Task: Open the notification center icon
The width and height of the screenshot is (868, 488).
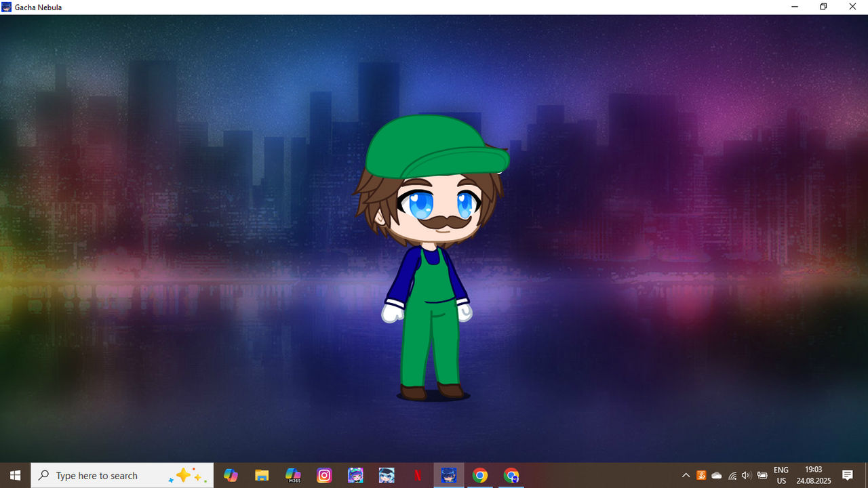Action: 847,475
